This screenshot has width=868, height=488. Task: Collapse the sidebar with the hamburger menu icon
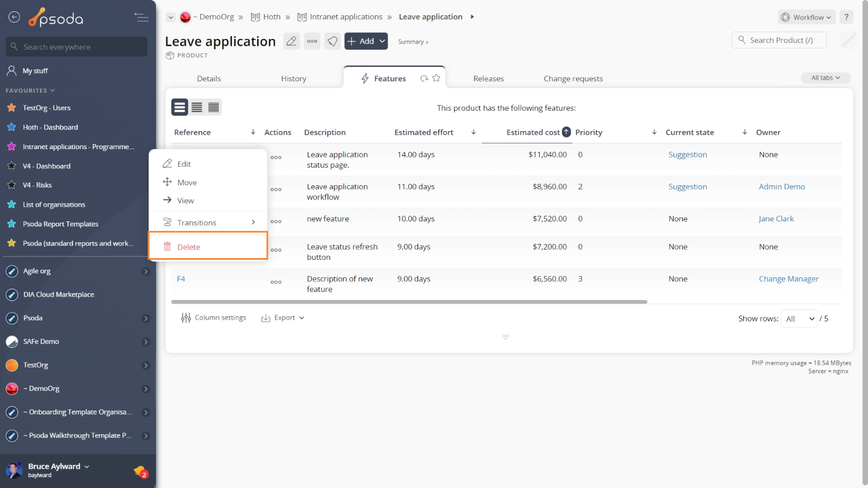[x=141, y=18]
